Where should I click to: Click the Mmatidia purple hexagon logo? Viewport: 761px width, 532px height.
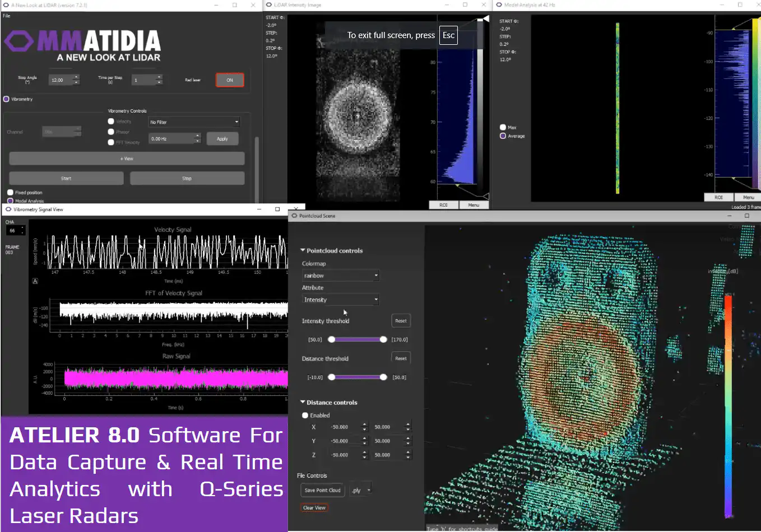point(20,41)
